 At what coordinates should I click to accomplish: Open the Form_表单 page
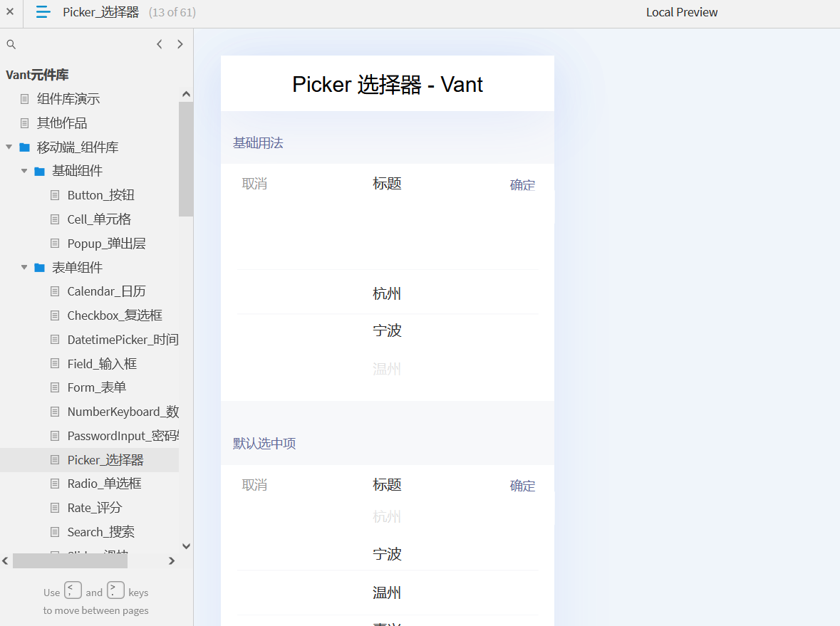point(97,387)
